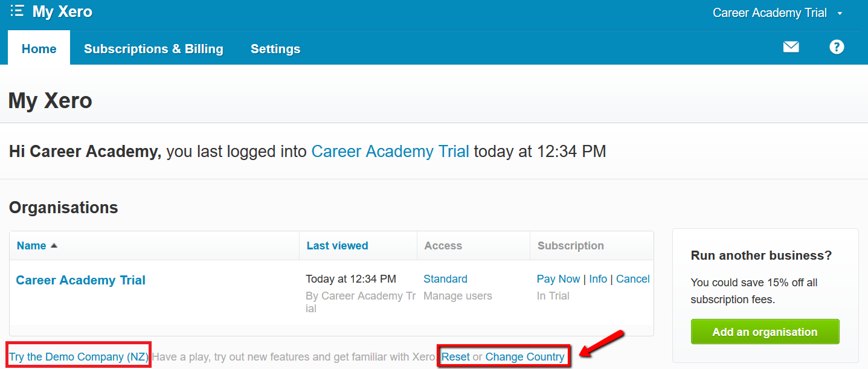Try the Demo Company (NZ)
Viewport: 868px width, 369px height.
point(79,357)
